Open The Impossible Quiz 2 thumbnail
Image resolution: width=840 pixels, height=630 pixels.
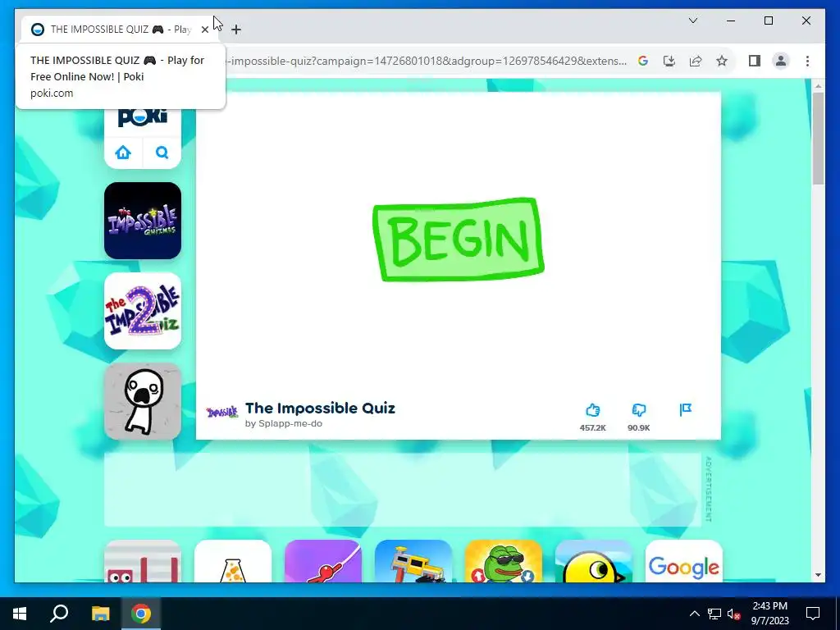pos(143,311)
